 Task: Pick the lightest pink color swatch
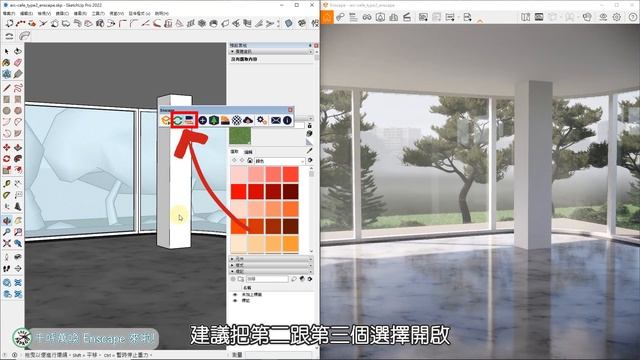(x=239, y=175)
